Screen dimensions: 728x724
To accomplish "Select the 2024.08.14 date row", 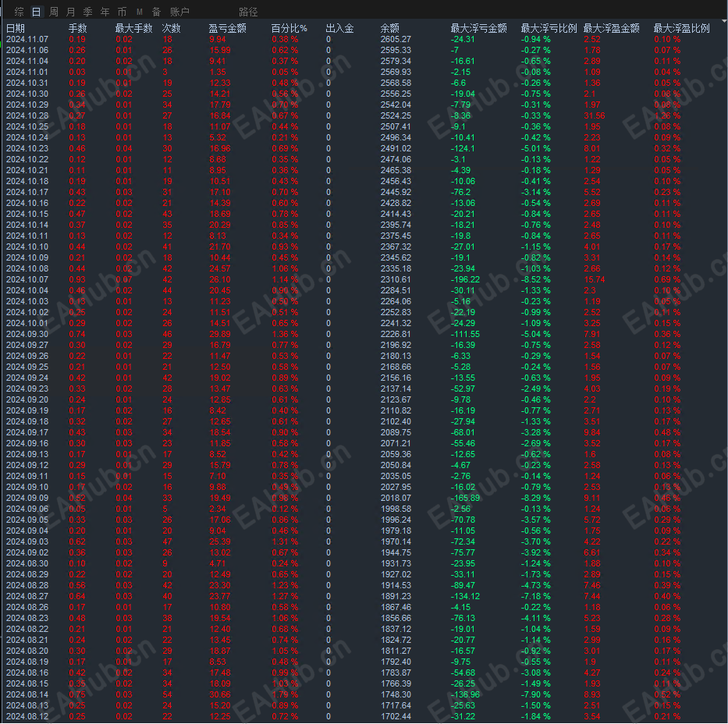I will click(27, 695).
